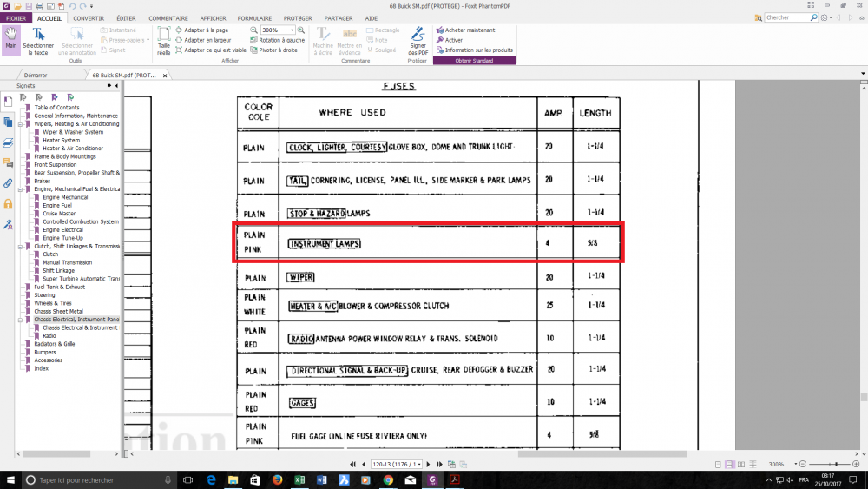868x489 pixels.
Task: Click the Taille réelle icon
Action: [164, 41]
